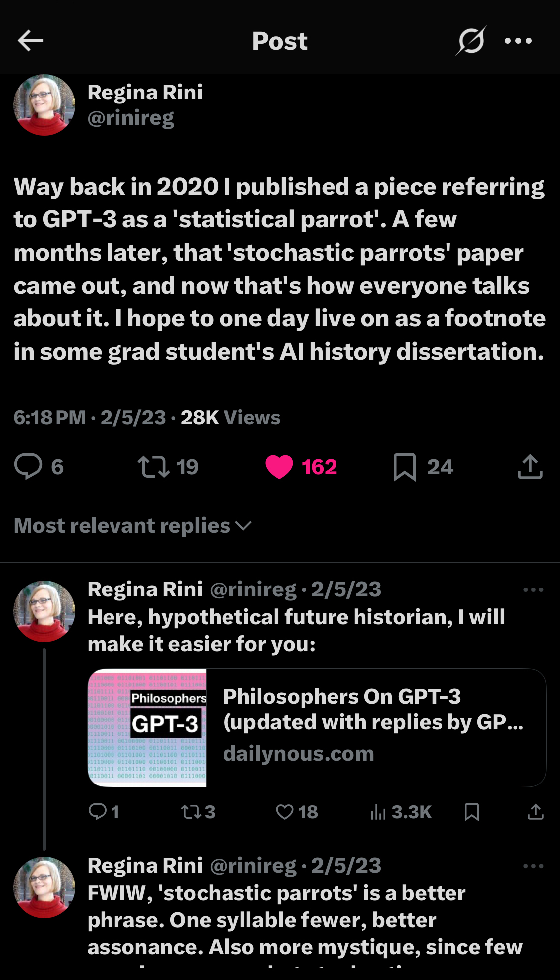Like the reply with 18 likes

[285, 812]
